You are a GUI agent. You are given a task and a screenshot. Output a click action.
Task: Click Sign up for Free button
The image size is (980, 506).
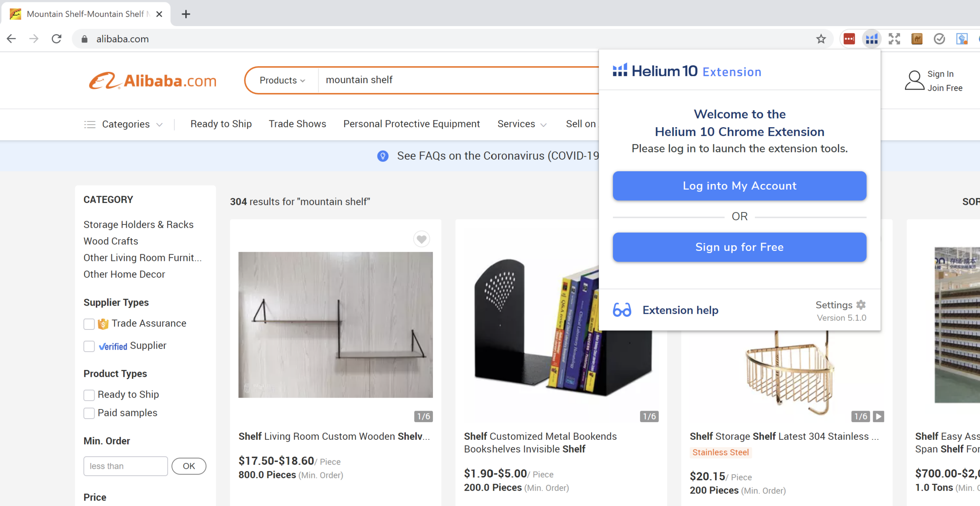tap(739, 247)
